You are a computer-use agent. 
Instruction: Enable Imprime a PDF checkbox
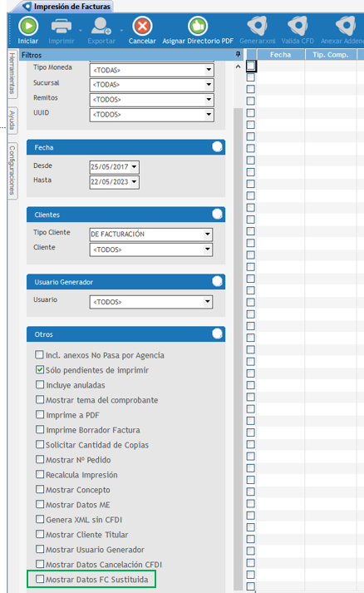[39, 414]
